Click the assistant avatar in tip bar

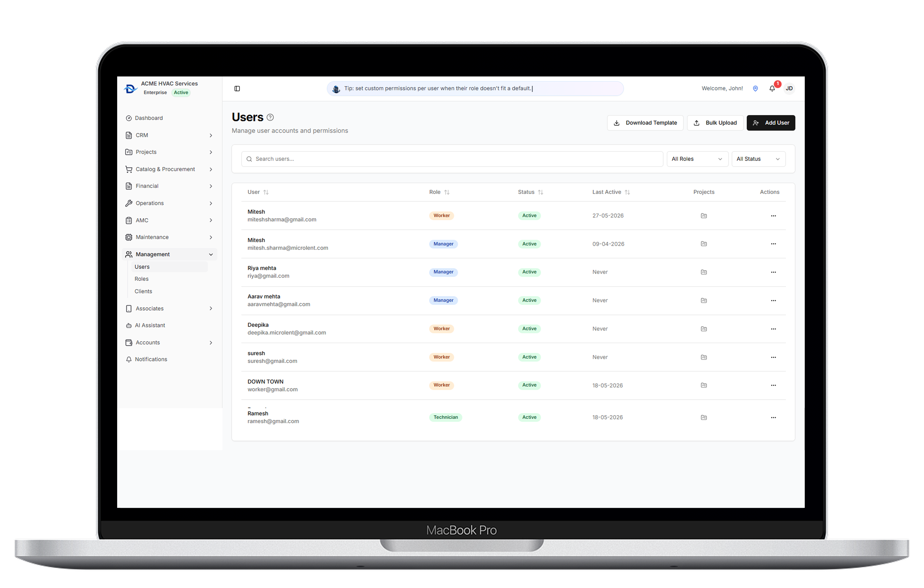coord(336,89)
